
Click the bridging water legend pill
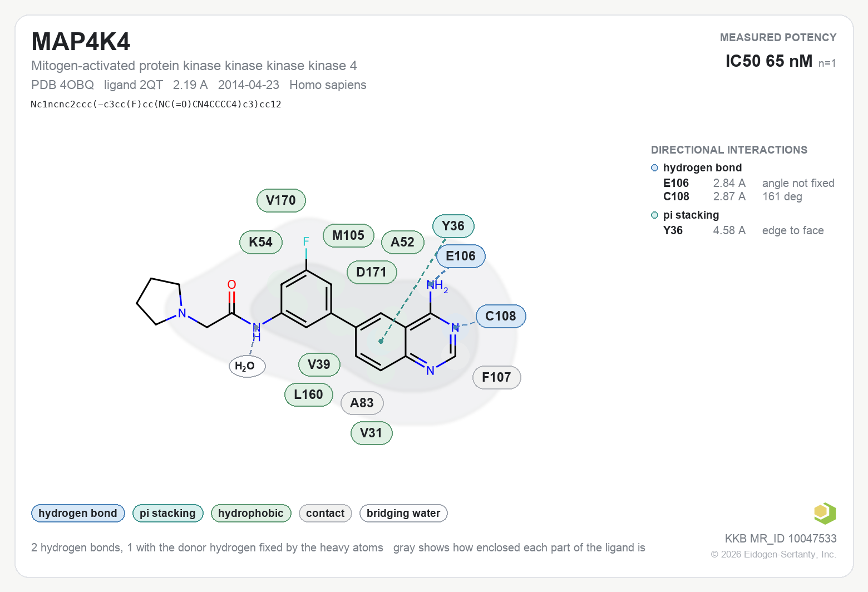click(x=403, y=513)
